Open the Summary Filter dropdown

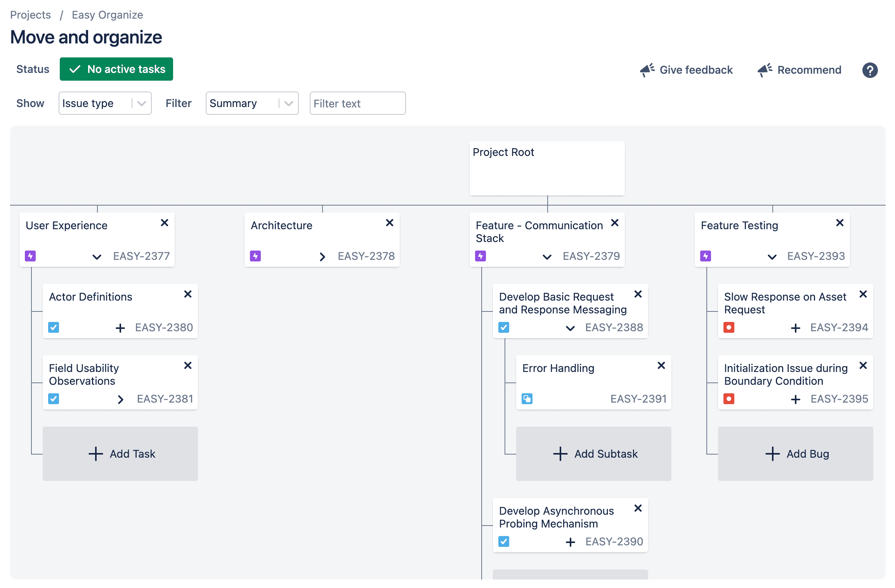pyautogui.click(x=252, y=103)
